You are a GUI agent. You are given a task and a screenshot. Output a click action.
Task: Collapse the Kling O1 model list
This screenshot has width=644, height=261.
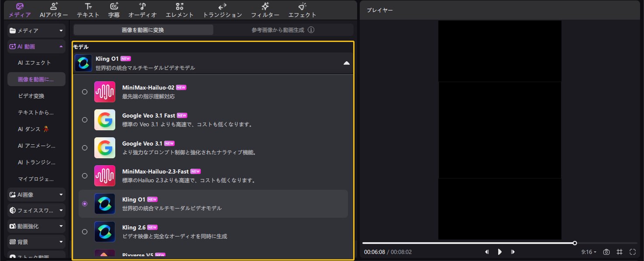(x=346, y=63)
